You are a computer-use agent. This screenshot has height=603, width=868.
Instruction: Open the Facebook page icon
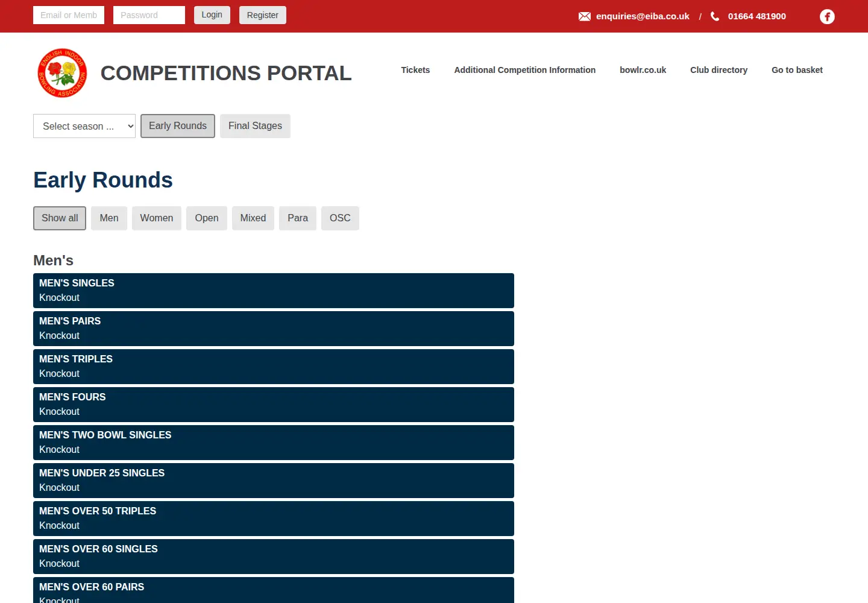coord(827,16)
